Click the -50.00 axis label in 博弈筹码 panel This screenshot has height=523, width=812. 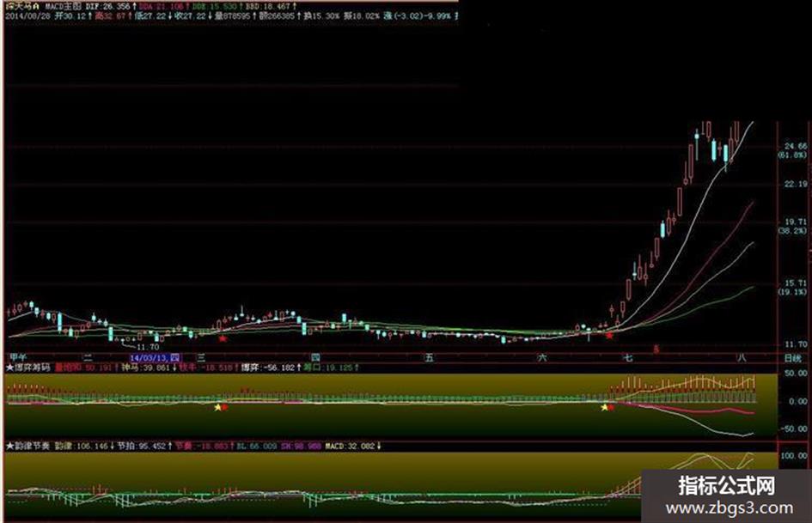(x=795, y=429)
